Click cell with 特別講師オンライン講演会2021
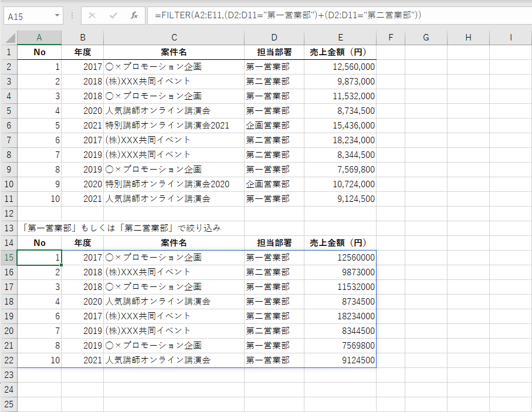This screenshot has height=412, width=532. coord(174,125)
